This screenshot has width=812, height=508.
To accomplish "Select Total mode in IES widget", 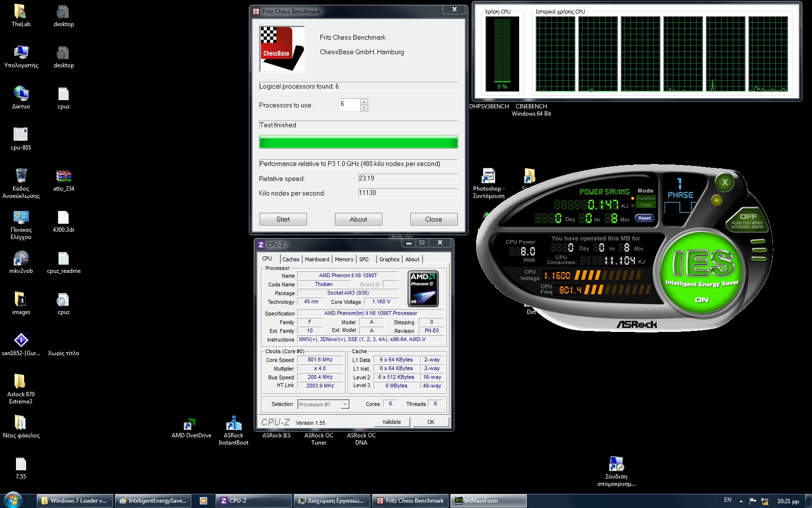I will [646, 205].
